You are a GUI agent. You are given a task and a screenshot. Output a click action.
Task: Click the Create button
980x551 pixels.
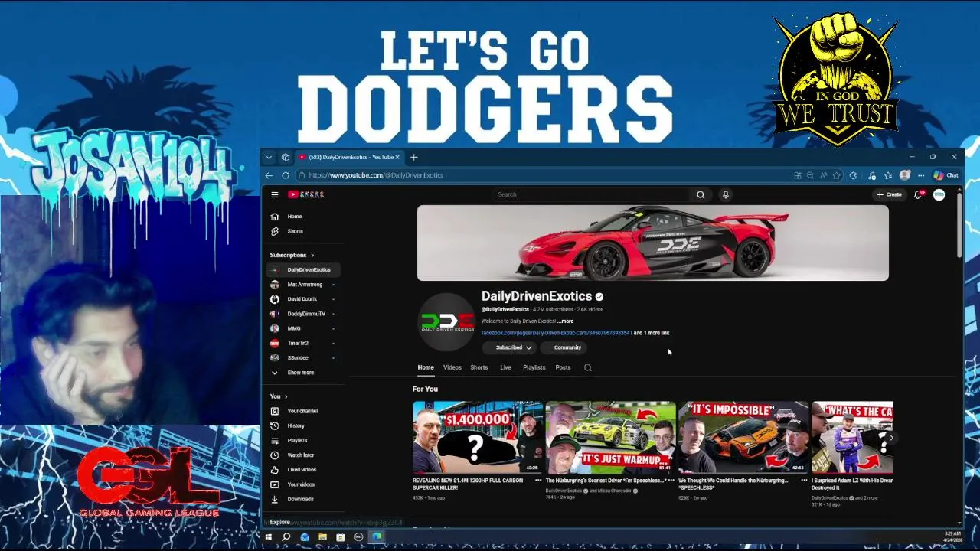click(x=890, y=194)
